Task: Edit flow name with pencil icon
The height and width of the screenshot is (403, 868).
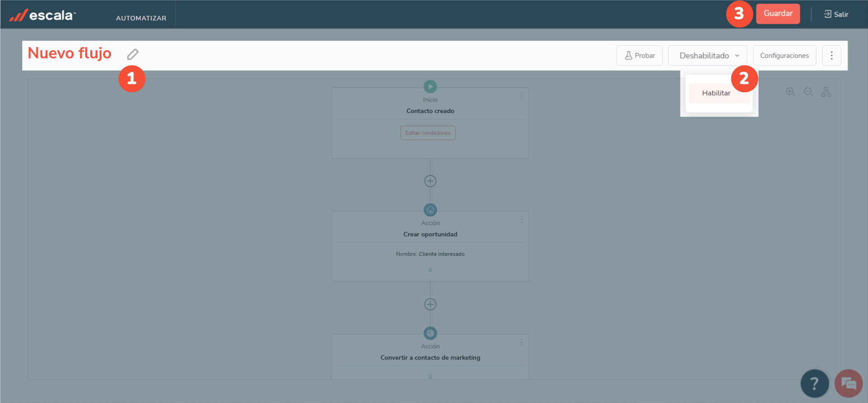Action: click(132, 54)
